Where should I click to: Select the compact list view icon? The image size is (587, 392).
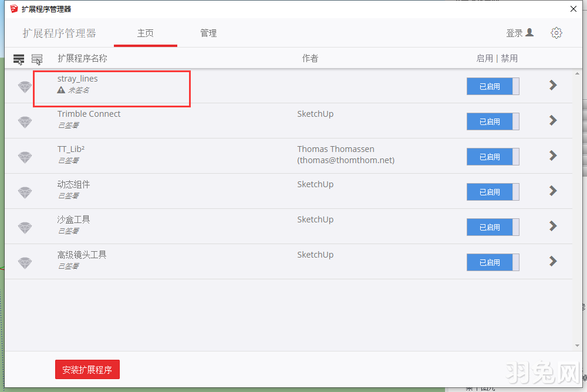[x=19, y=59]
